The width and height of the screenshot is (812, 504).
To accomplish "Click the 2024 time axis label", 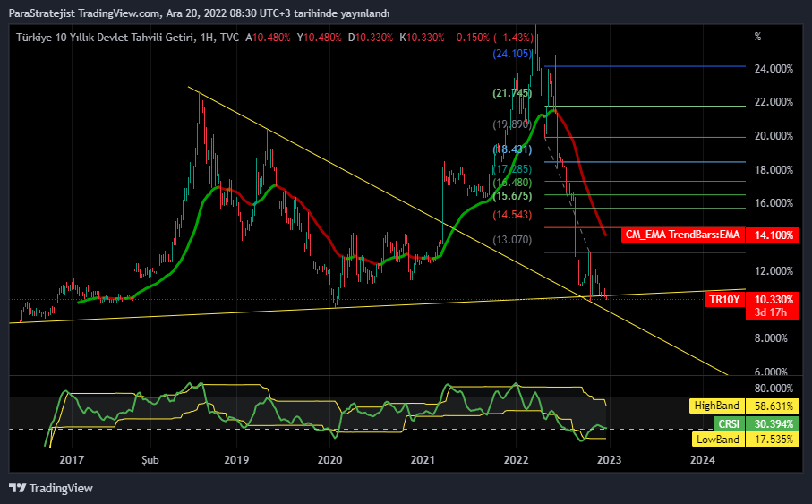I will coord(703,459).
